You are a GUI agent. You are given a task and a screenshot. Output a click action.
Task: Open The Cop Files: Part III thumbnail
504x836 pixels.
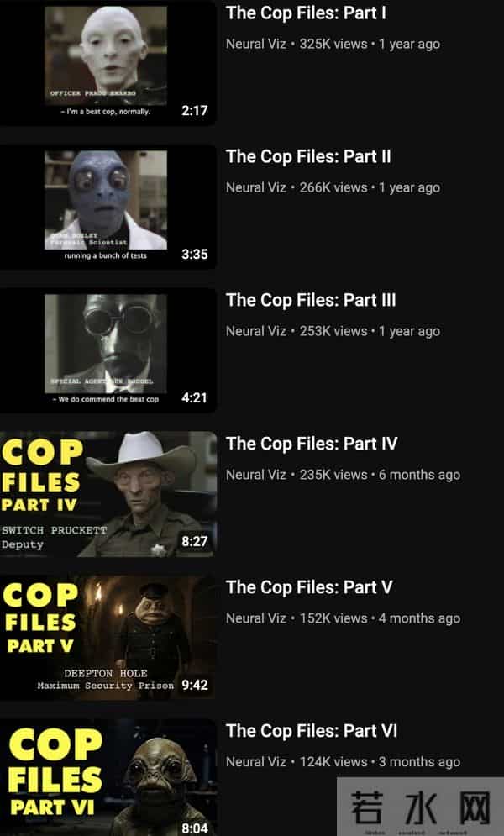pos(108,350)
